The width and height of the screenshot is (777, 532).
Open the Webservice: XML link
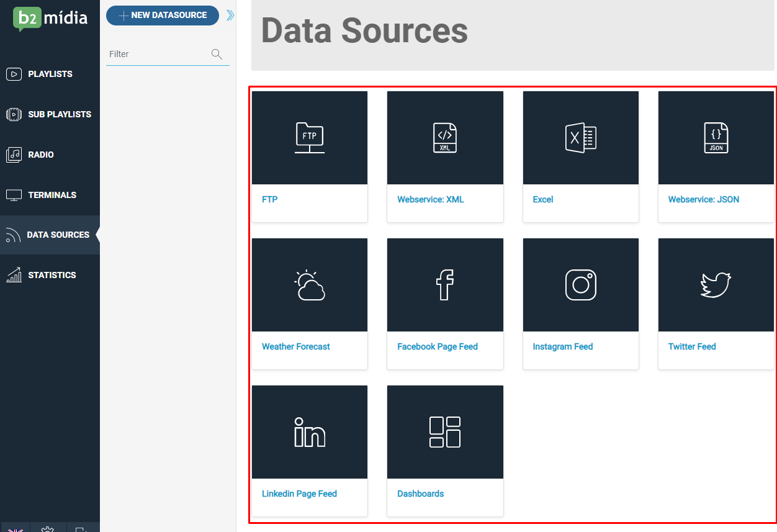(431, 199)
